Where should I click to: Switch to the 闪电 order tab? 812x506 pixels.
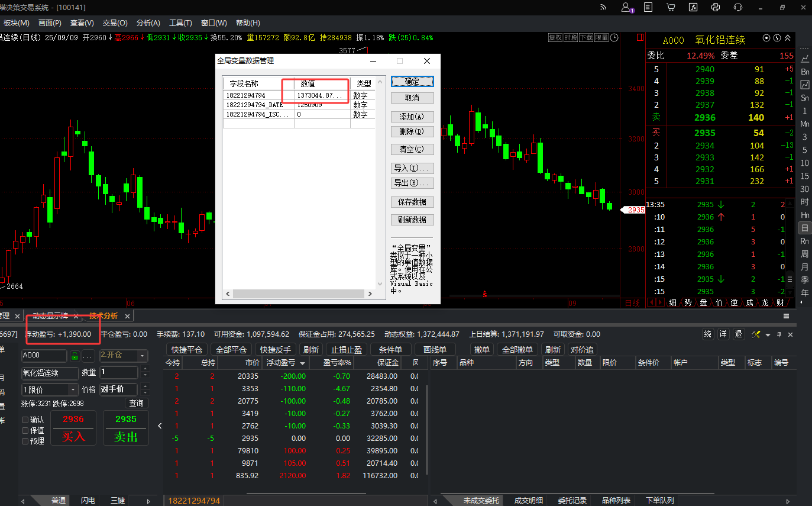[88, 501]
